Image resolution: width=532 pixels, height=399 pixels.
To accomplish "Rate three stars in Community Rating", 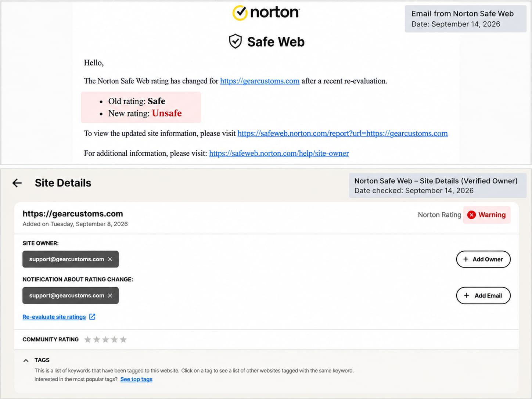I will click(x=105, y=339).
